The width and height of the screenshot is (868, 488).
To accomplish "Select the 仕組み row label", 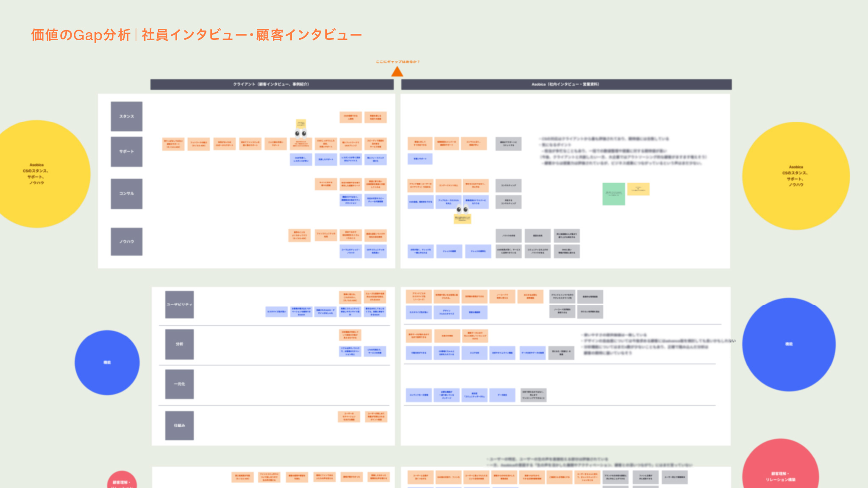I will (179, 425).
